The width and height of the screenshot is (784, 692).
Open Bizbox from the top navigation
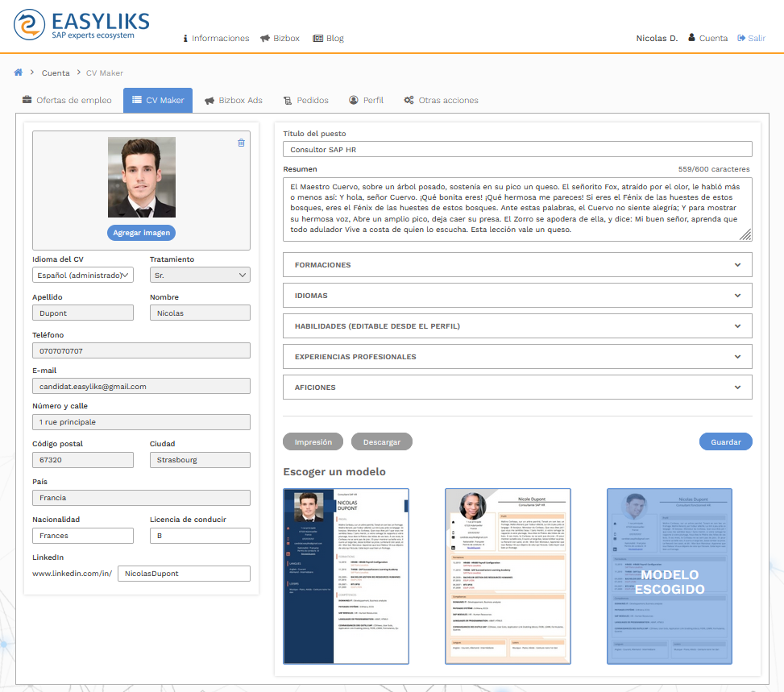pos(280,38)
